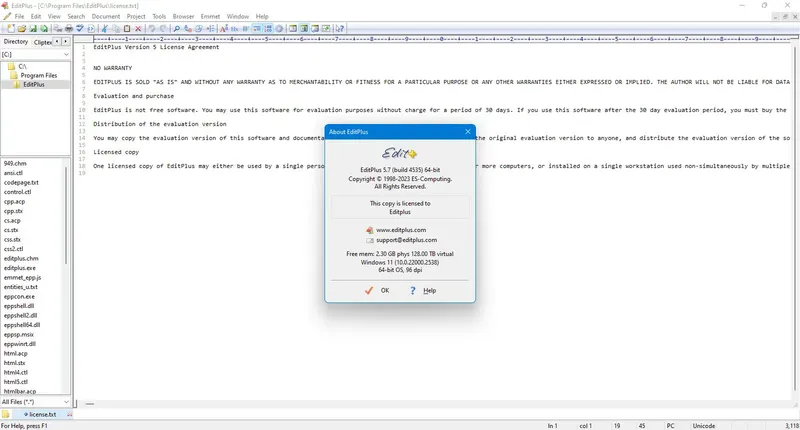Select editplus.exe in the file list
The width and height of the screenshot is (800, 430).
[x=20, y=268]
